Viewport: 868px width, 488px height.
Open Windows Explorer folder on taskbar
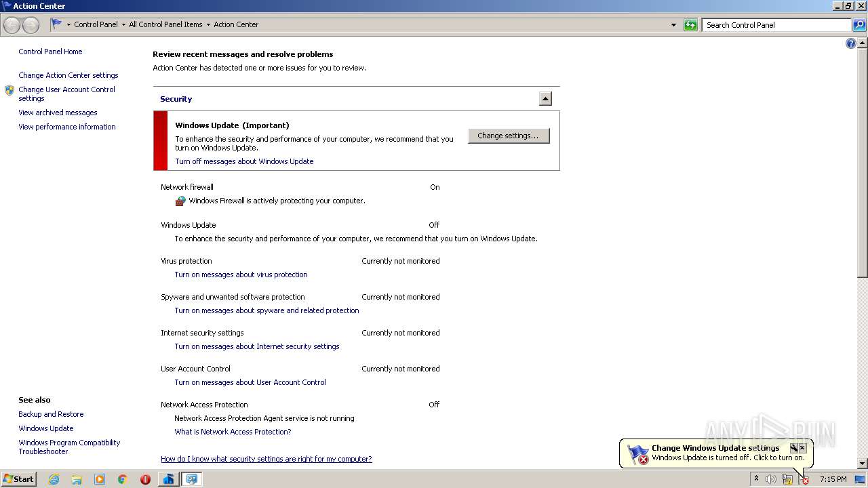[77, 479]
